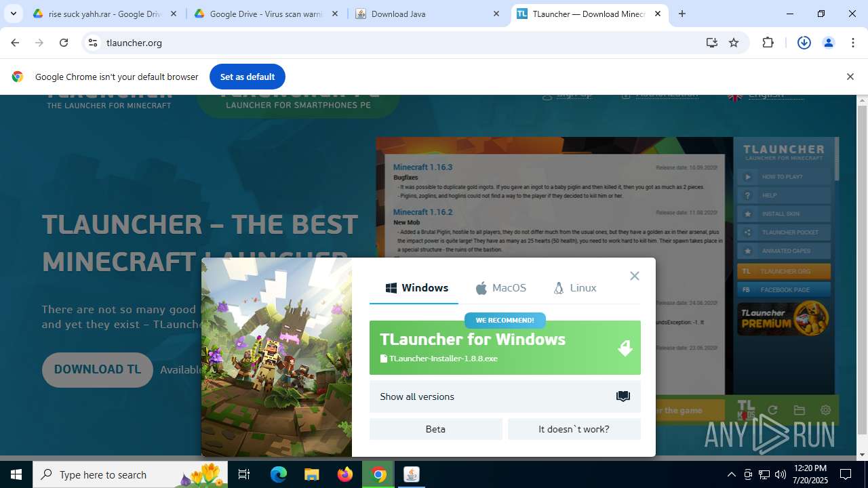The height and width of the screenshot is (488, 868).
Task: Select the MacOS platform tab
Action: coord(500,288)
